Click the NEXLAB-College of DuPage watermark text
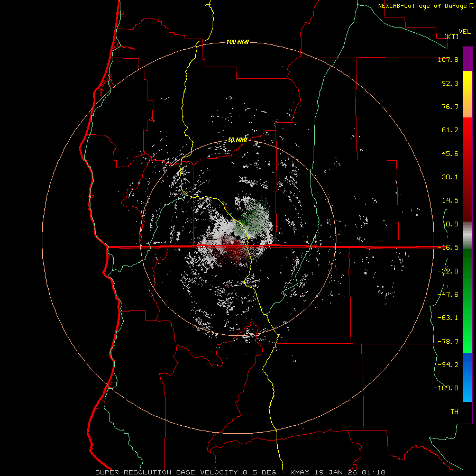The height and width of the screenshot is (476, 476). click(426, 6)
